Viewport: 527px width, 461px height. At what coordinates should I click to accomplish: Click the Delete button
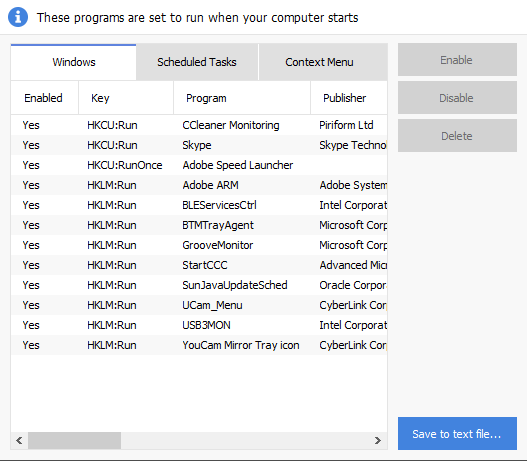[457, 136]
